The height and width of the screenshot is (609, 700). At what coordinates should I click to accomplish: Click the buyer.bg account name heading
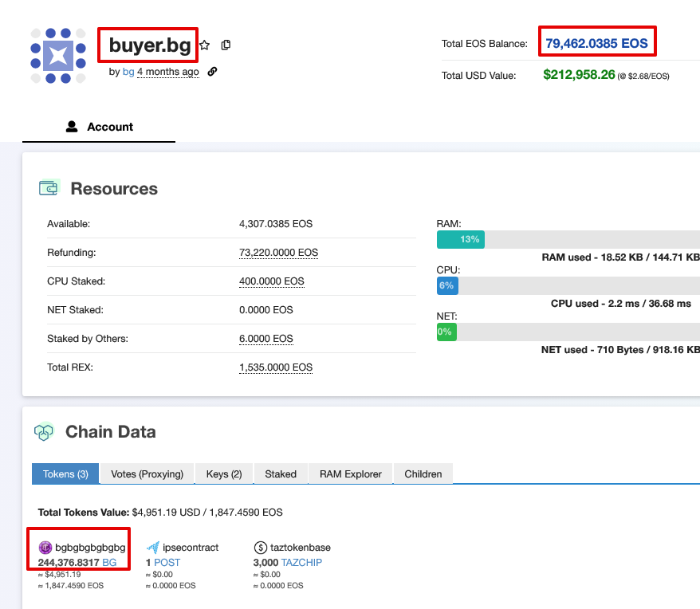150,45
